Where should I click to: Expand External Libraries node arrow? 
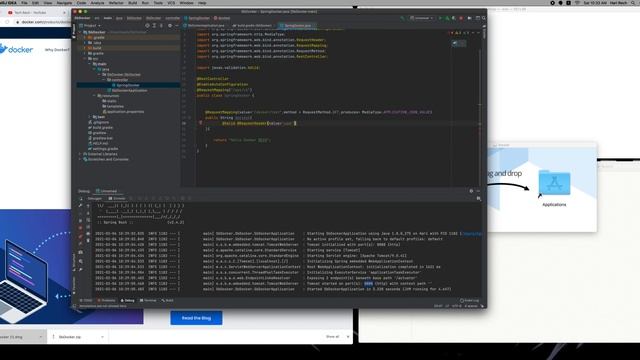click(80, 154)
